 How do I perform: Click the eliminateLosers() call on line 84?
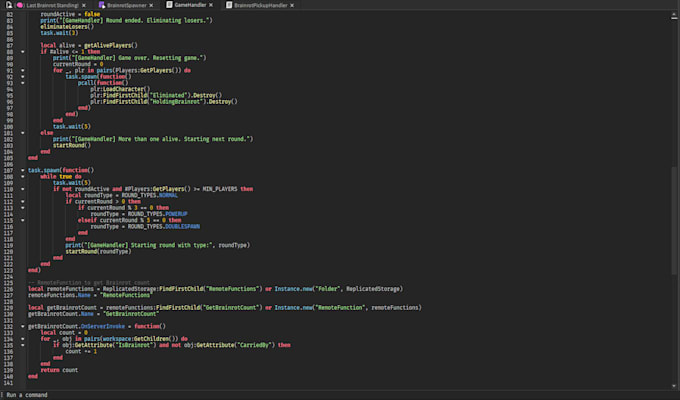tap(67, 26)
